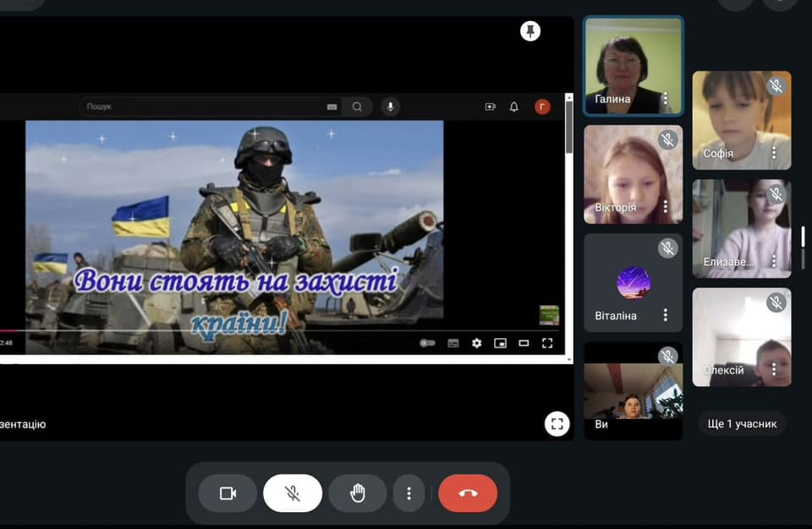812x529 pixels.
Task: Click the fullscreen icon on the presentation tile
Action: [557, 423]
